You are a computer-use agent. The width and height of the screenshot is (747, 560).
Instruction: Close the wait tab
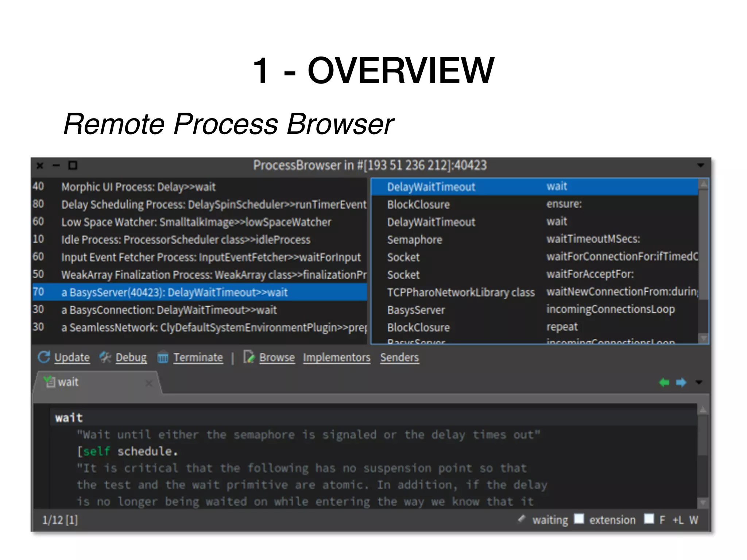tap(149, 383)
